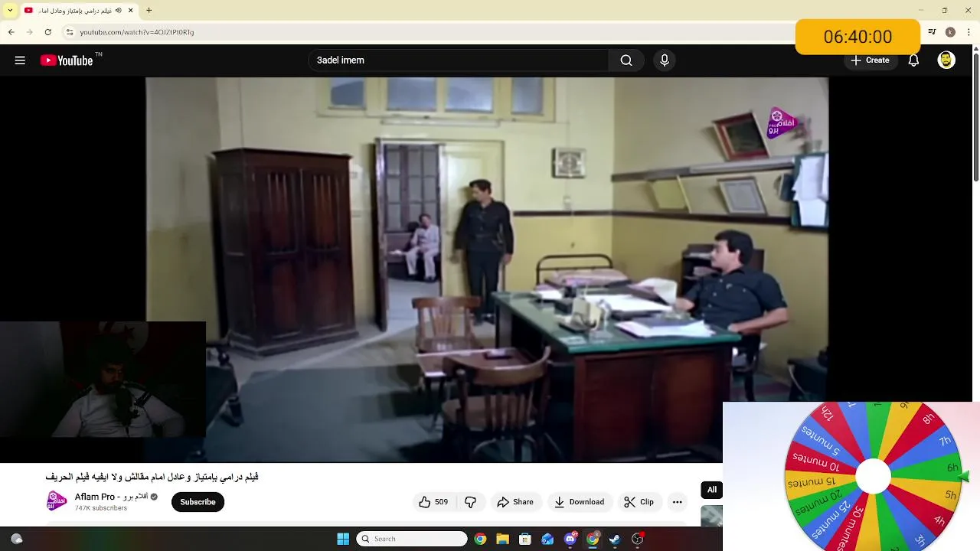980x551 pixels.
Task: Reload the current page
Action: click(47, 32)
